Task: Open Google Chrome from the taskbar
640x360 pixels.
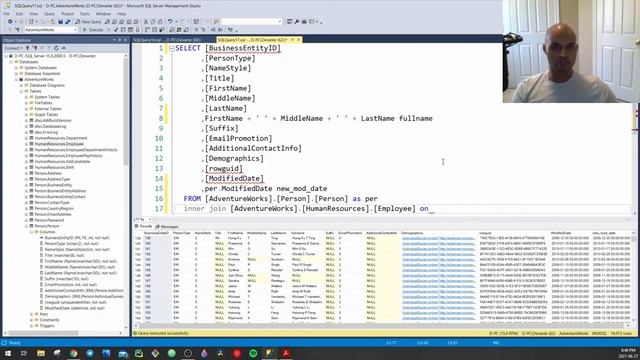Action: pyautogui.click(x=73, y=353)
